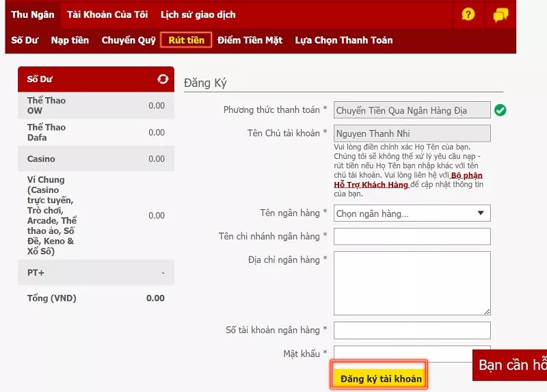
Task: Open the Tên ngân hàng combo box
Action: click(x=412, y=213)
